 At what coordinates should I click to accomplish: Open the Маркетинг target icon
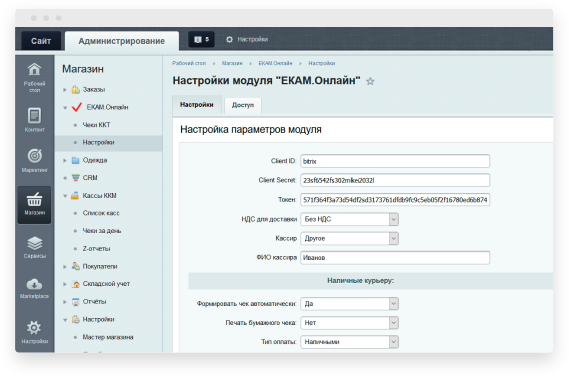(x=34, y=156)
